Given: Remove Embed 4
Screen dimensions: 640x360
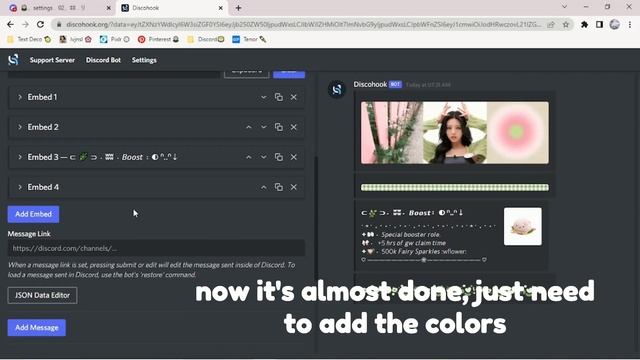Looking at the screenshot, I should [294, 187].
